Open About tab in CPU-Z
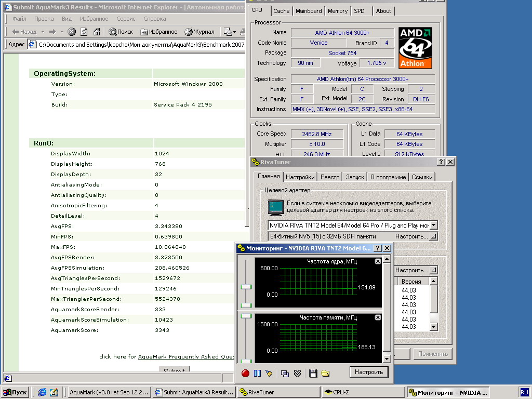The image size is (532, 399). [383, 11]
